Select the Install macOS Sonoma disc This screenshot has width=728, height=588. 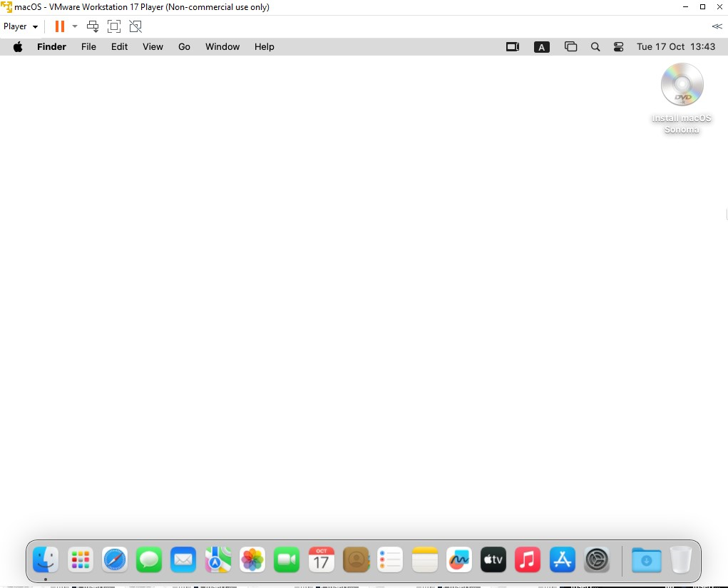coord(682,85)
